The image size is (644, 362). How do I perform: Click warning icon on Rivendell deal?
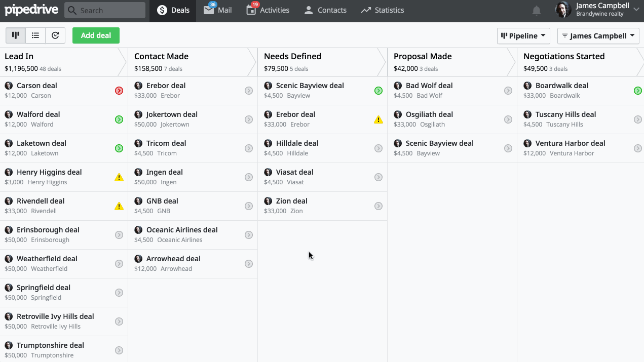(119, 206)
